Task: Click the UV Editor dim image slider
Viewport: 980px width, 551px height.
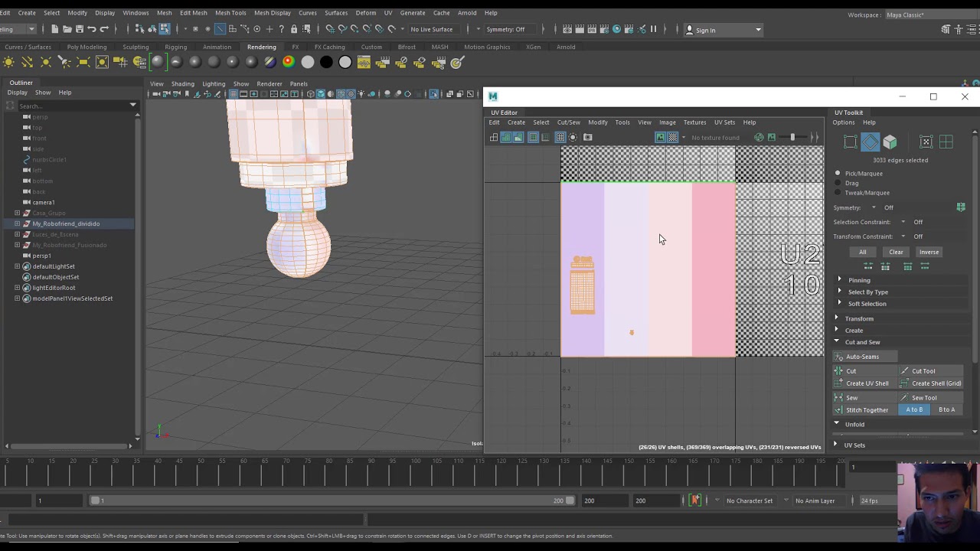Action: coord(792,137)
